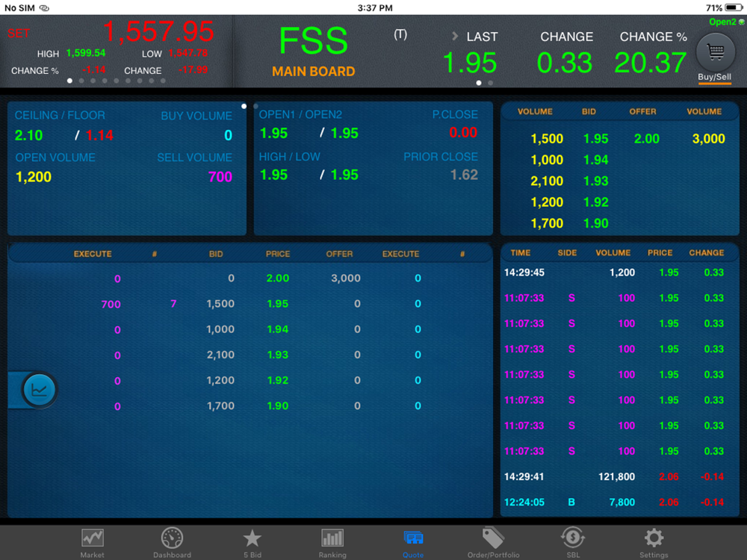Select the bid price 1.93 in top order book
The height and width of the screenshot is (560, 747).
596,181
